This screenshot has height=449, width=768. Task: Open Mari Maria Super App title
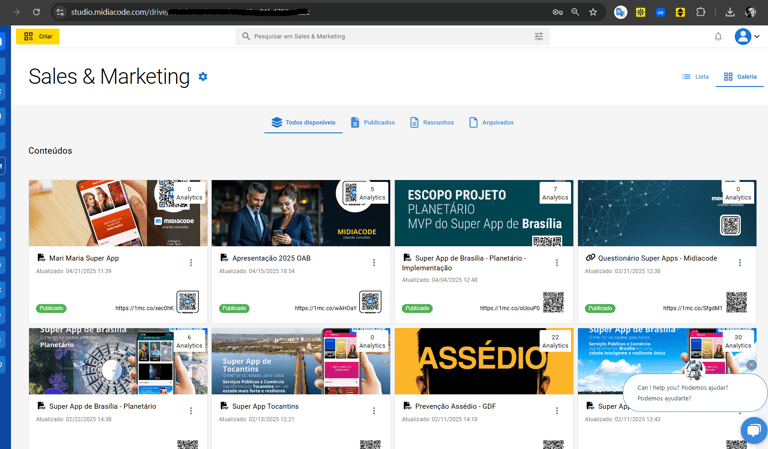(x=84, y=258)
